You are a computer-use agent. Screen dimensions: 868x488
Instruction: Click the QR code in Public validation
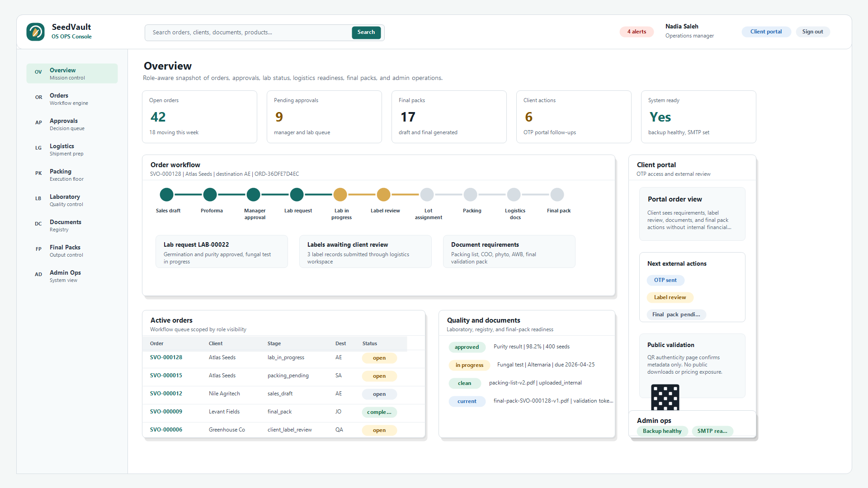coord(665,397)
